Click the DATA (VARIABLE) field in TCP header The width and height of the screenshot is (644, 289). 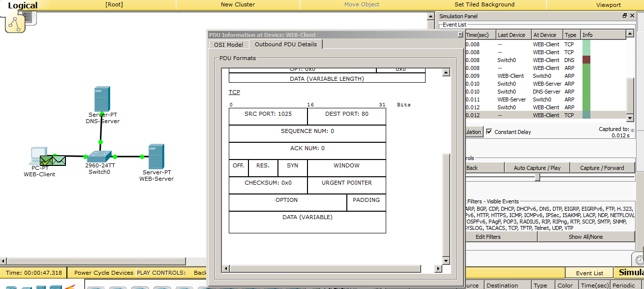pyautogui.click(x=307, y=222)
